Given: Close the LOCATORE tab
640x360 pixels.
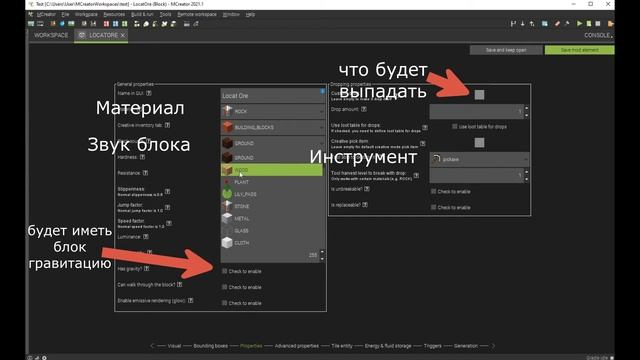Looking at the screenshot, I should 122,36.
